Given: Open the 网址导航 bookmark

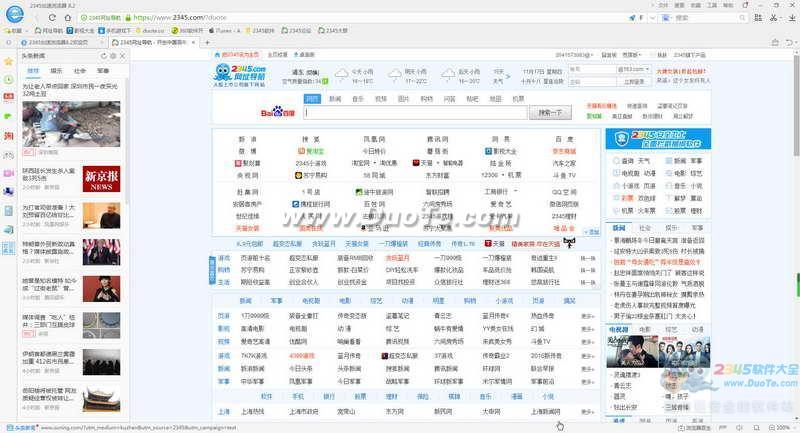Looking at the screenshot, I should coord(48,31).
